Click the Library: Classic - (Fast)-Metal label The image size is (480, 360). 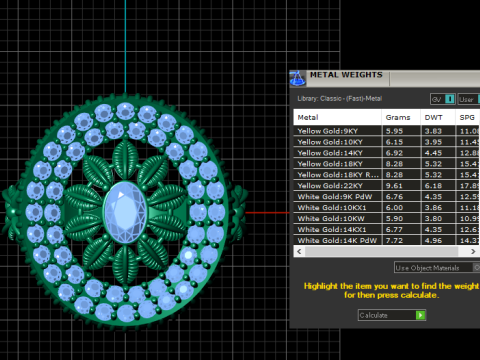(x=340, y=99)
